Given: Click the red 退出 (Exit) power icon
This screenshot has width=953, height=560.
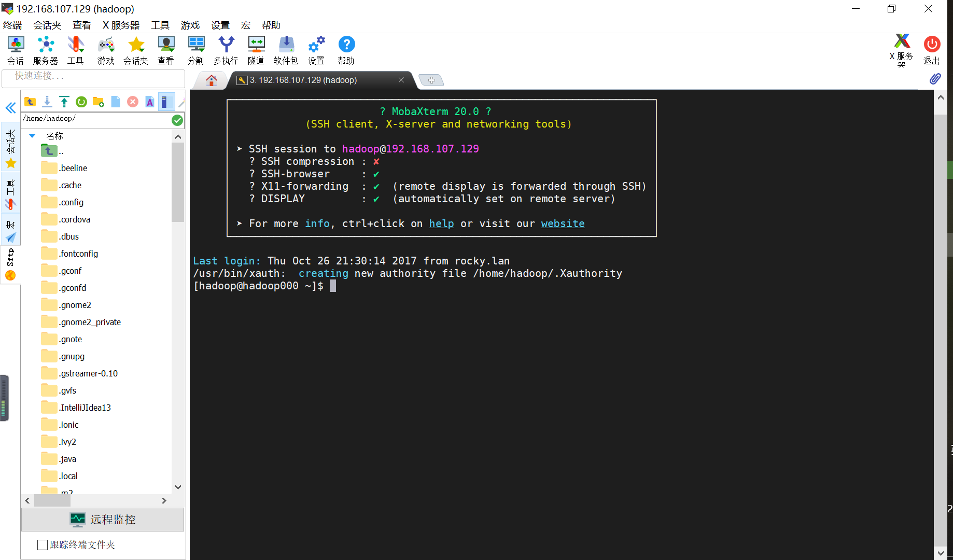Looking at the screenshot, I should tap(932, 50).
